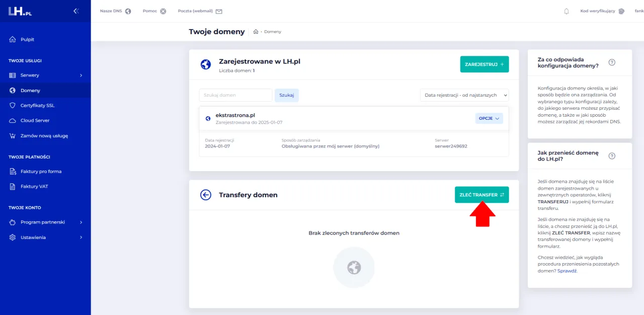Click the SSL shield icon

[x=13, y=106]
